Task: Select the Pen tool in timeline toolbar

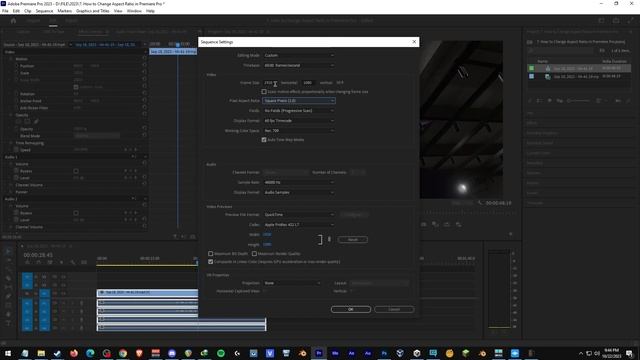Action: tap(8, 296)
